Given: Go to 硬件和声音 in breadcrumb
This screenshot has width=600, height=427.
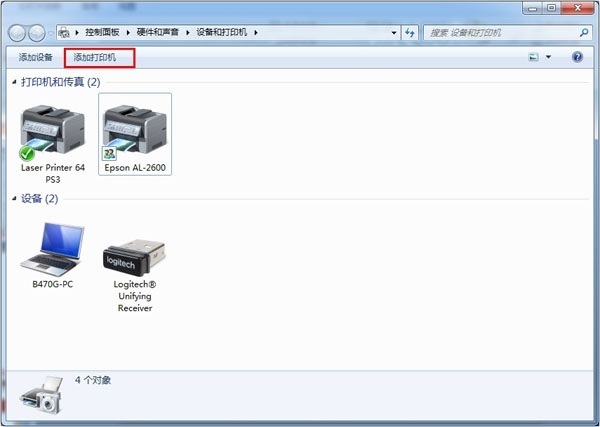Looking at the screenshot, I should (x=158, y=33).
